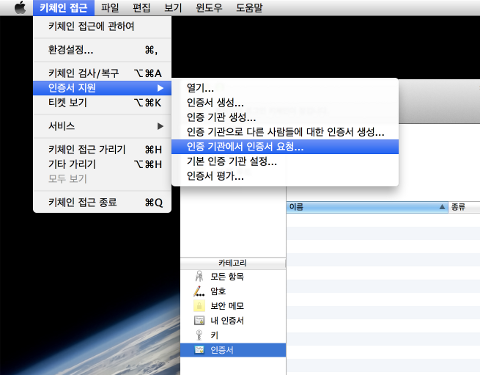Open the 편집 menu

tap(142, 8)
